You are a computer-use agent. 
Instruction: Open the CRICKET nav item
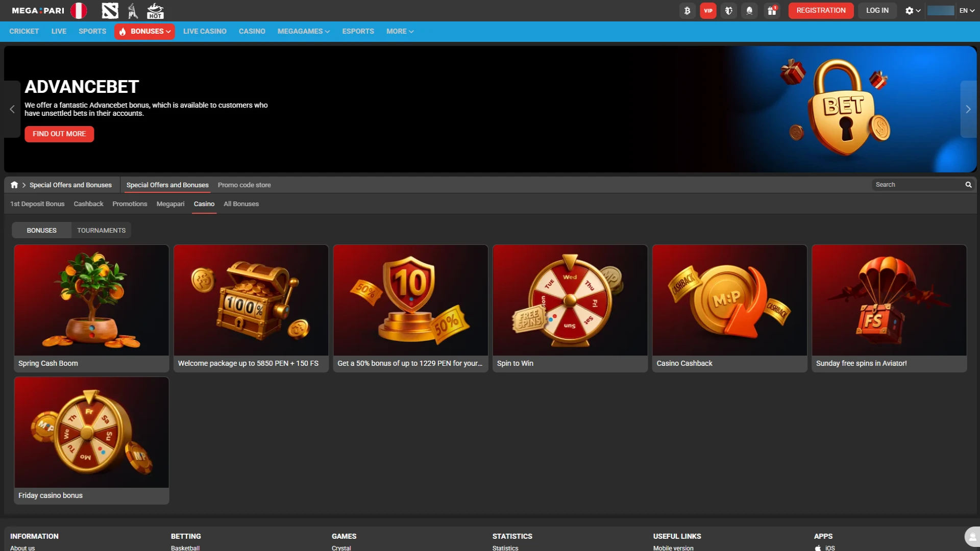click(x=24, y=32)
